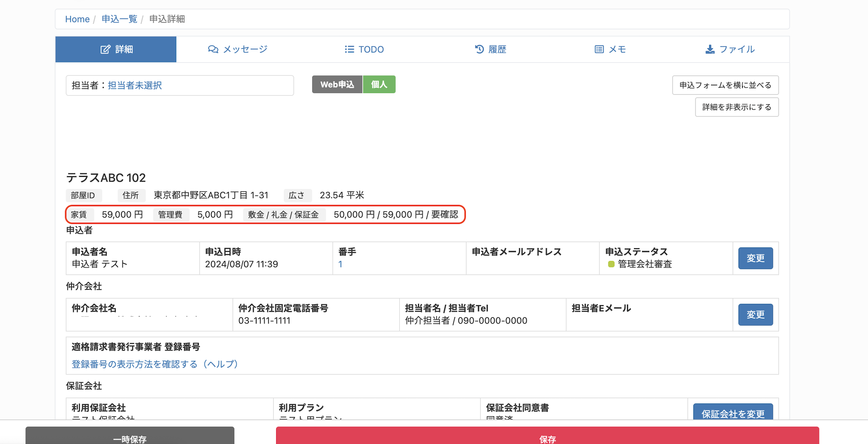Switch to the ファイル tab

pos(730,49)
